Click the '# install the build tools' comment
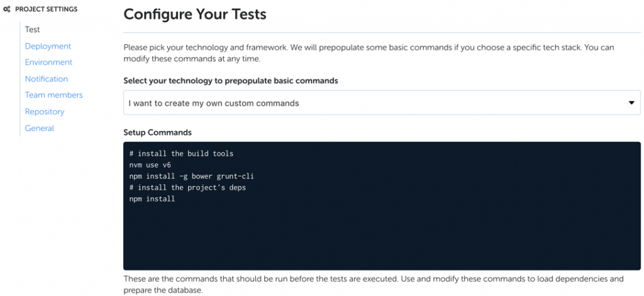Image resolution: width=644 pixels, height=296 pixels. [x=180, y=154]
